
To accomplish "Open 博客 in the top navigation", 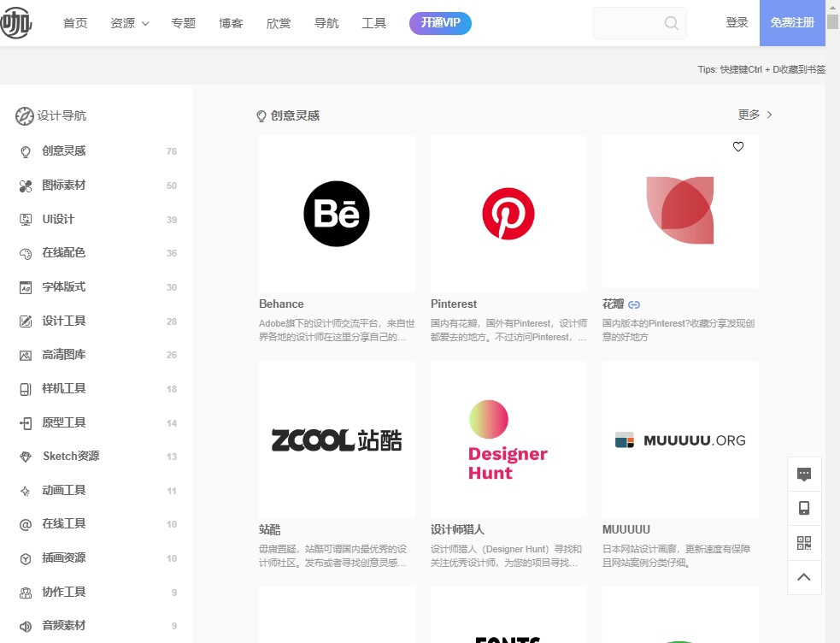I will 231,23.
